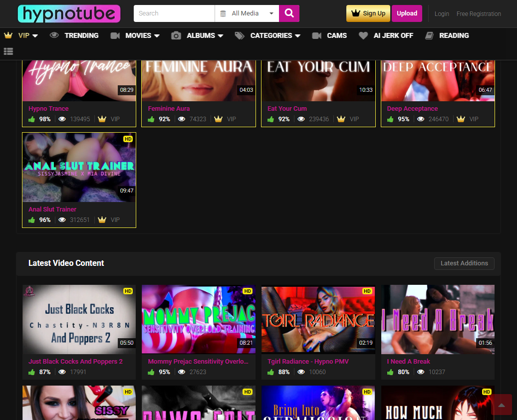The width and height of the screenshot is (517, 420).
Task: Click the video camera icon next to Cams
Action: point(316,35)
